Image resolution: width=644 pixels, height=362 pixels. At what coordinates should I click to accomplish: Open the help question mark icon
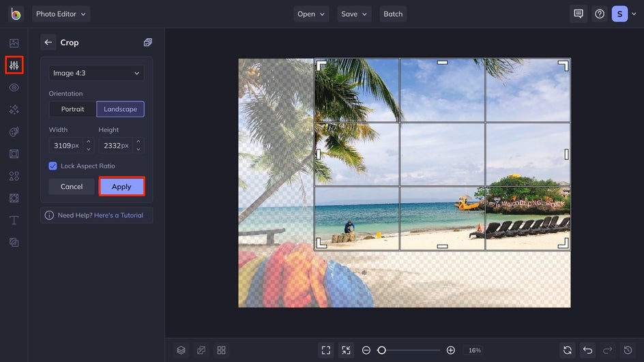tap(600, 14)
